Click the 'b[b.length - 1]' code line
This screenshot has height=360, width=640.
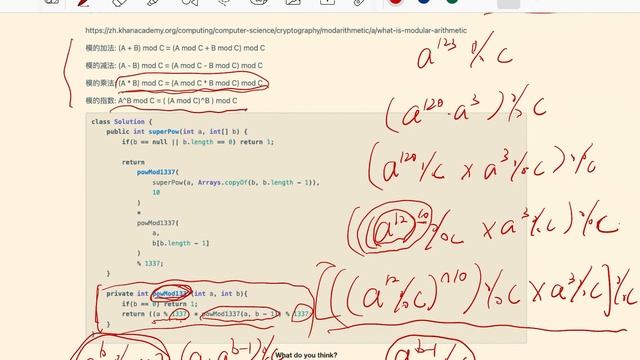point(180,243)
